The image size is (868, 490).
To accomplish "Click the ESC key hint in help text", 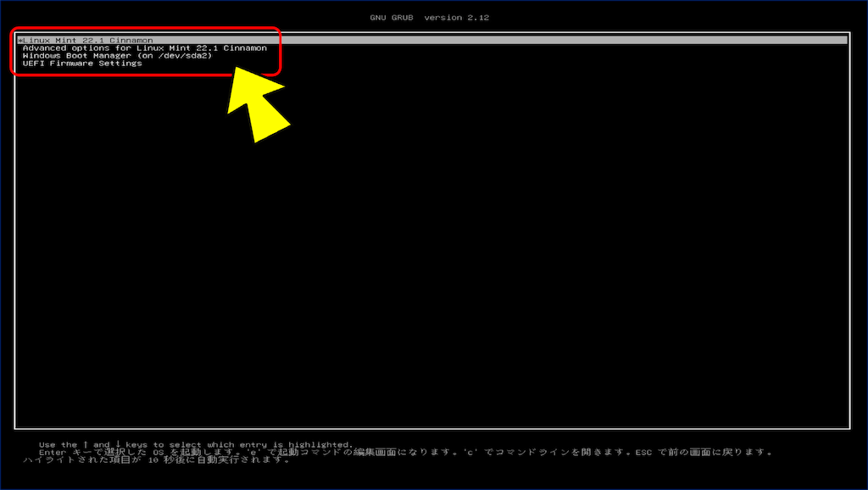I will click(x=644, y=453).
